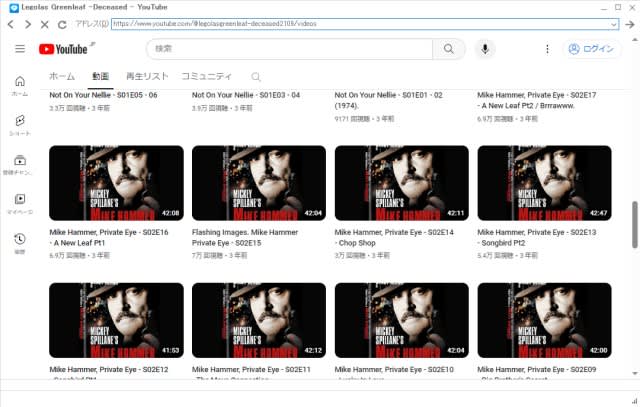Reload the page with the refresh icon
Screen dimensions: 640x407
[x=62, y=24]
